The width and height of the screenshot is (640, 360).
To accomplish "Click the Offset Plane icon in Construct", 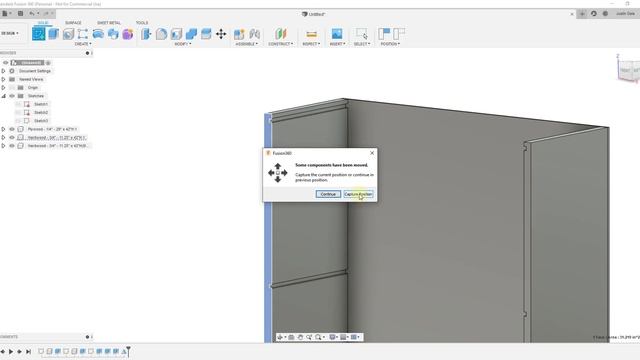I will coord(281,34).
